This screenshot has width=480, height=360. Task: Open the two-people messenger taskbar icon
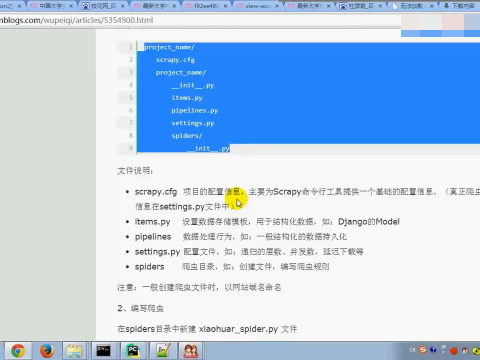pyautogui.click(x=191, y=351)
